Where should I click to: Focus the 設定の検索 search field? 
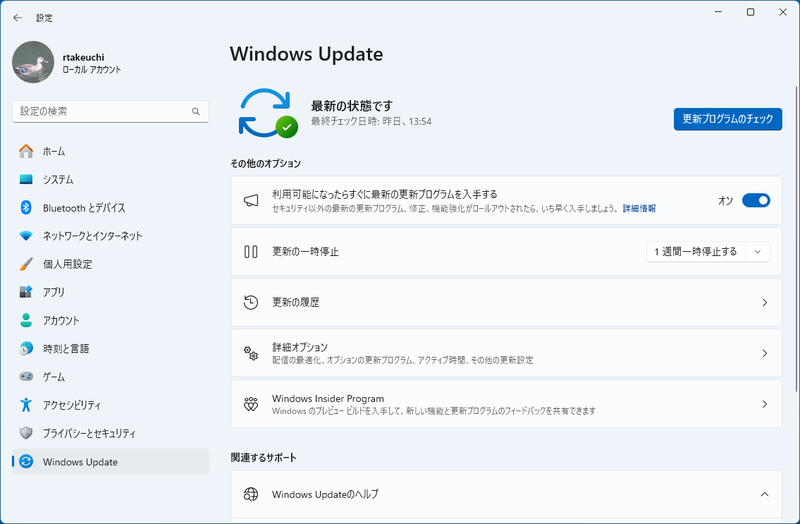coord(110,111)
